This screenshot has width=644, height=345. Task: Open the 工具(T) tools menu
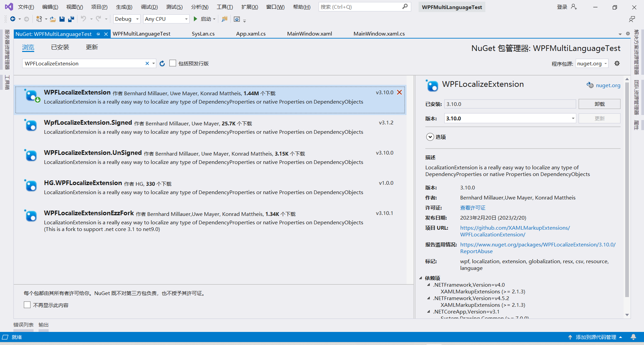225,7
